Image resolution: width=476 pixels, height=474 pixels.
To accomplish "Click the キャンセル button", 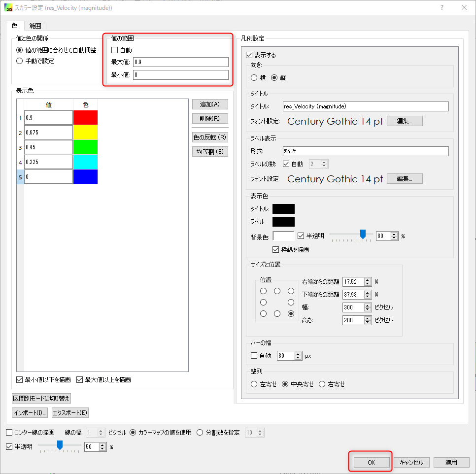I will (x=411, y=462).
